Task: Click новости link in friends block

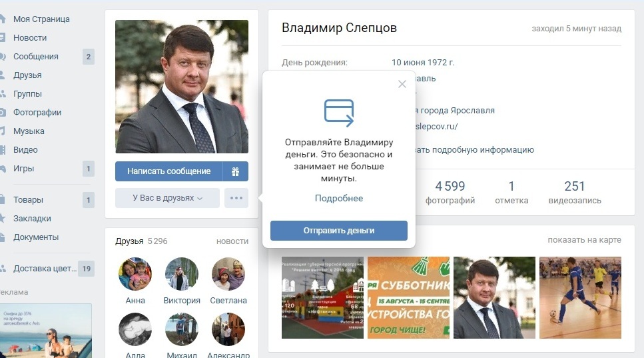Action: pyautogui.click(x=232, y=241)
